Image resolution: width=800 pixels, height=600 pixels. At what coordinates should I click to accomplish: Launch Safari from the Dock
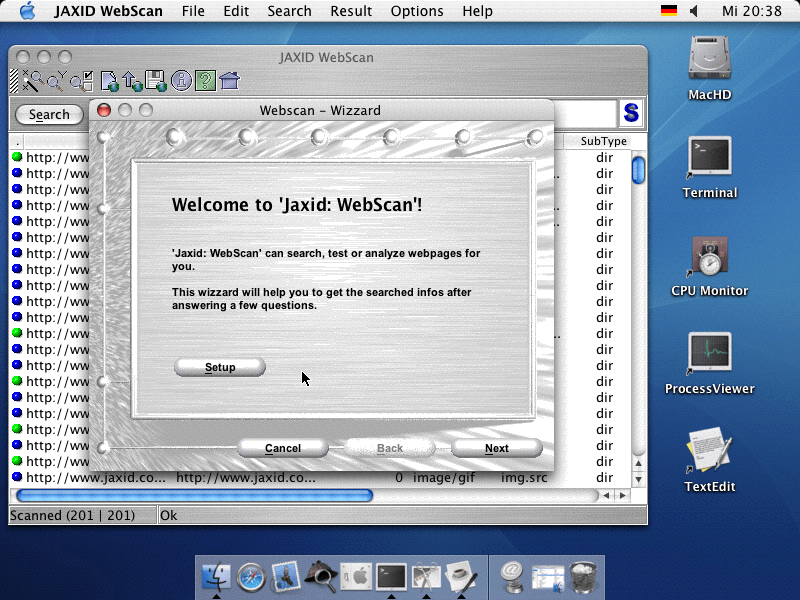(251, 578)
